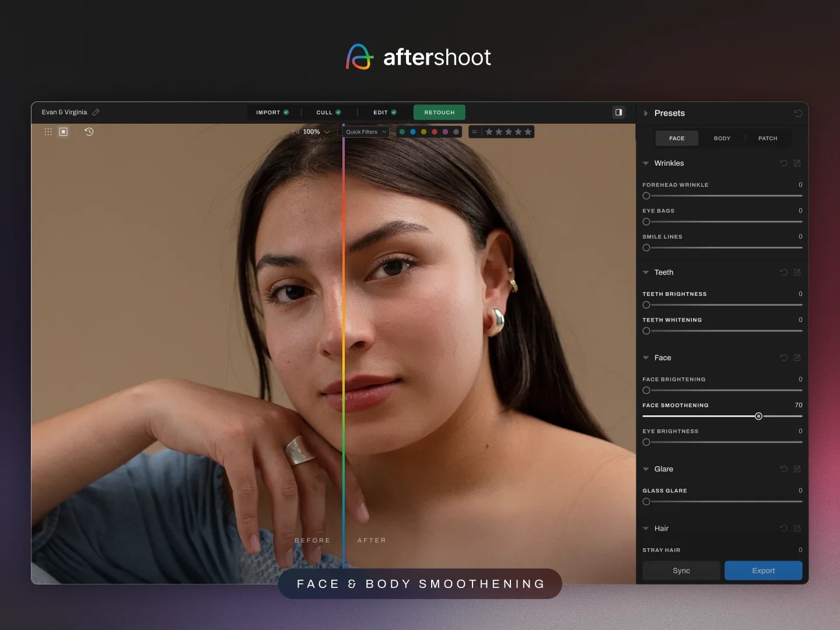
Task: Reset the Face section adjustments
Action: [x=784, y=358]
